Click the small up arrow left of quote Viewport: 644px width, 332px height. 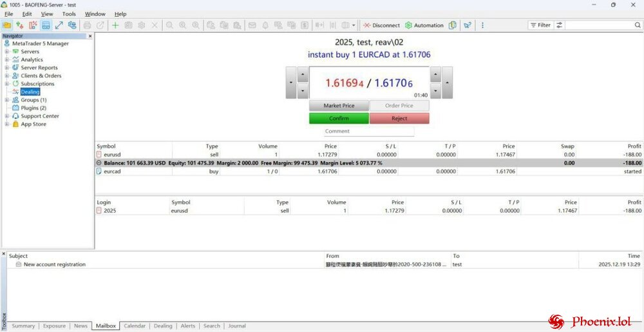coord(303,74)
